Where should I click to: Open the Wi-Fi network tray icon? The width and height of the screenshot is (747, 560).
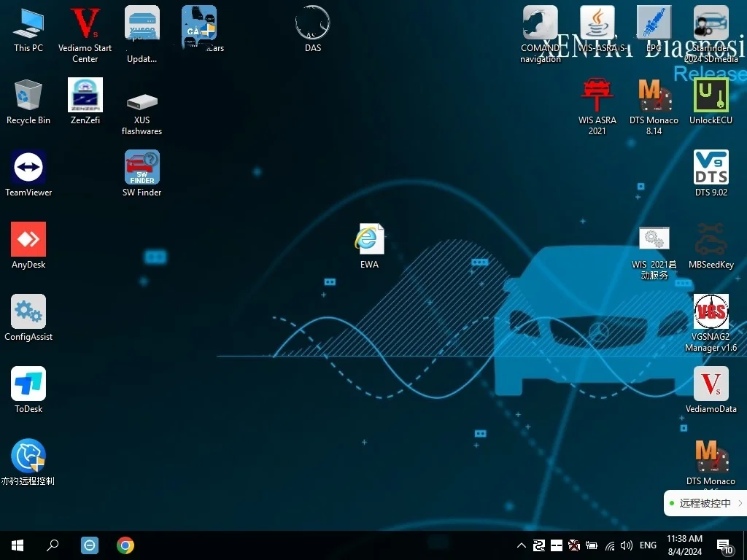[610, 545]
